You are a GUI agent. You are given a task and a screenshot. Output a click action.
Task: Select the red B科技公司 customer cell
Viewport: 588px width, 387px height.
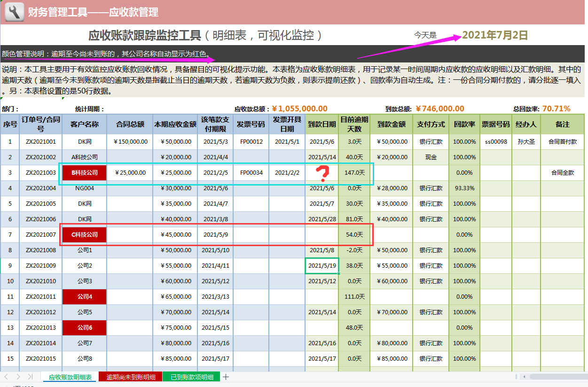[84, 172]
